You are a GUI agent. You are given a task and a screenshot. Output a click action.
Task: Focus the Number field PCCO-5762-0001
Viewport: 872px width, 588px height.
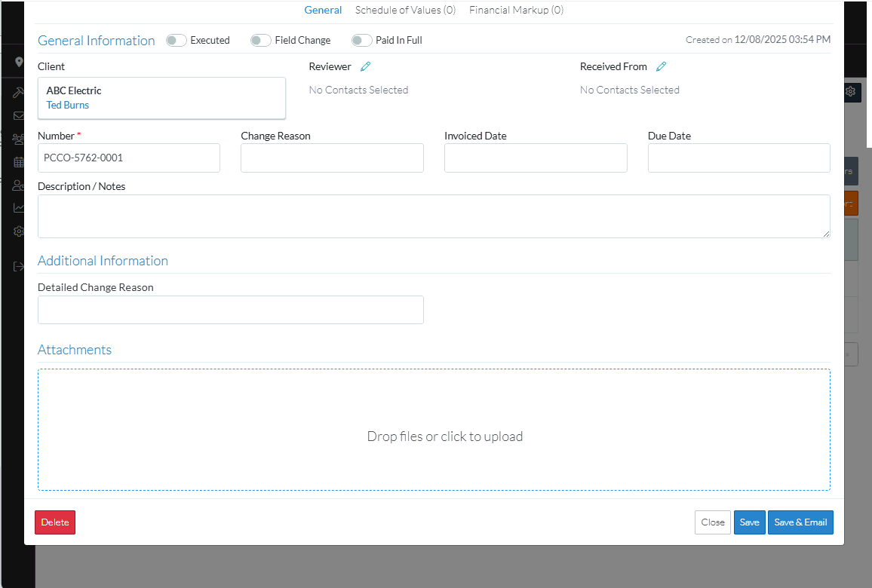point(129,158)
